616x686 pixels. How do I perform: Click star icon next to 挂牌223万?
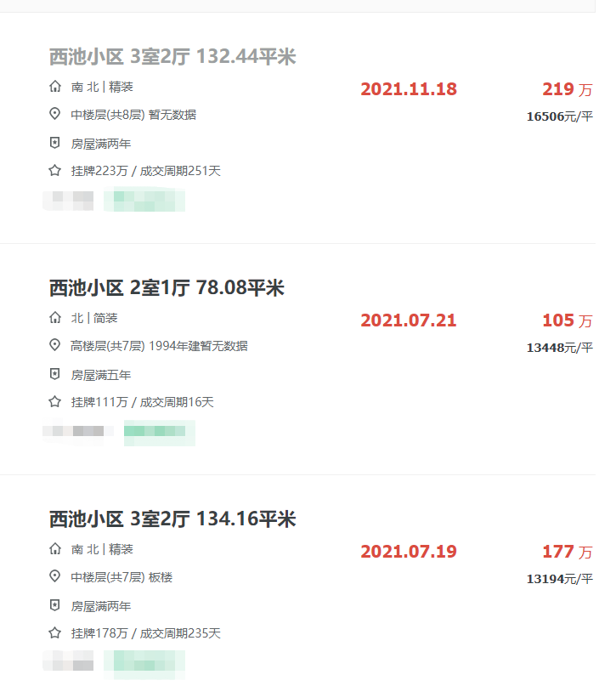click(x=54, y=170)
